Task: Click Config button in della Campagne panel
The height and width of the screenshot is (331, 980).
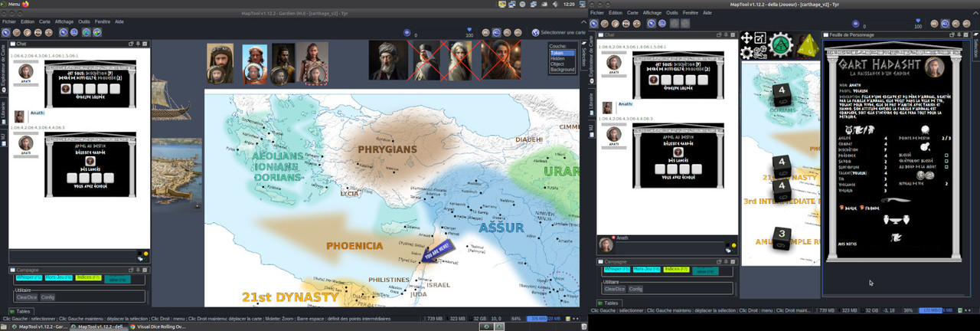Action: [635, 289]
